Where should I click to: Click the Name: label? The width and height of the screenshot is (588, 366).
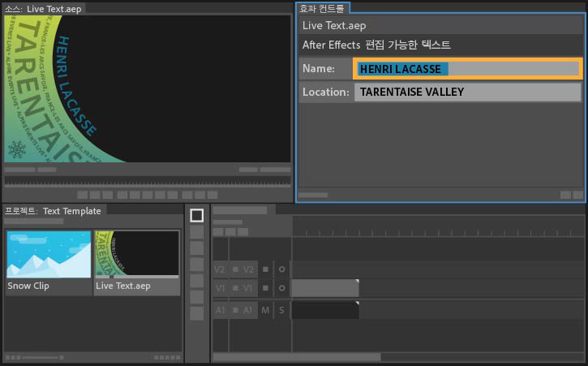(319, 68)
